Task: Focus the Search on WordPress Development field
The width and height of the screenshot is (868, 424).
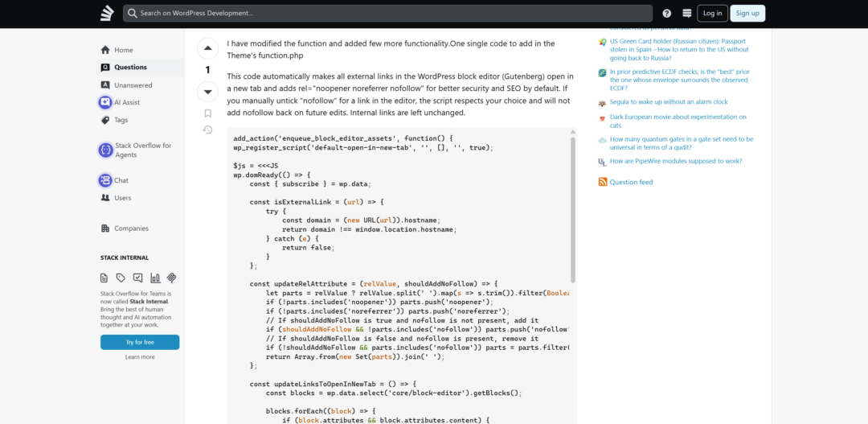Action: 387,14
